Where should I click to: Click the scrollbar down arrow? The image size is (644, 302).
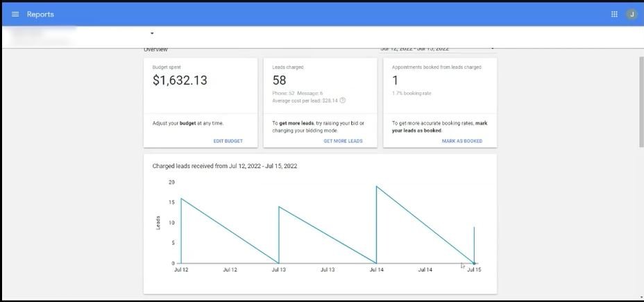click(x=641, y=297)
